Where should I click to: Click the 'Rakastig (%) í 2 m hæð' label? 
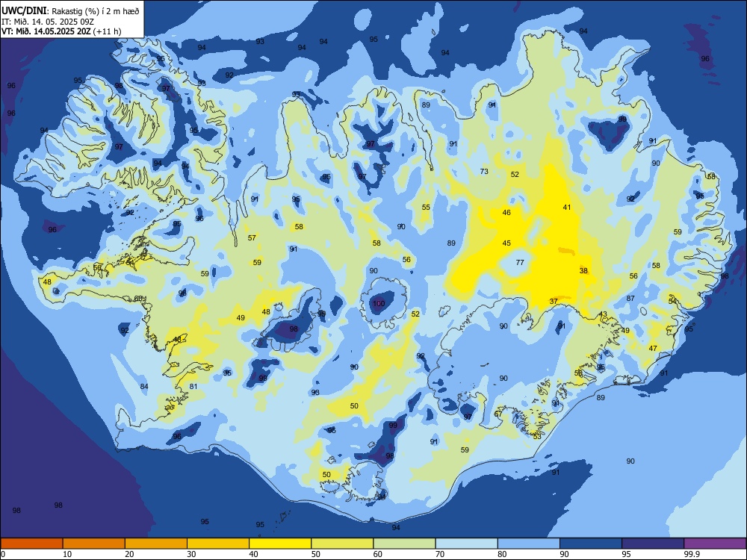click(x=96, y=11)
